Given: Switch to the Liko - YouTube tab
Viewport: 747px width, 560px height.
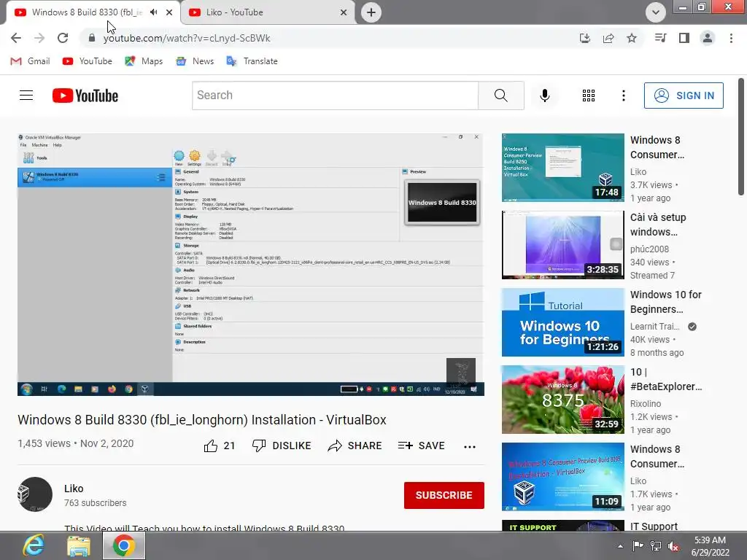Looking at the screenshot, I should [268, 12].
